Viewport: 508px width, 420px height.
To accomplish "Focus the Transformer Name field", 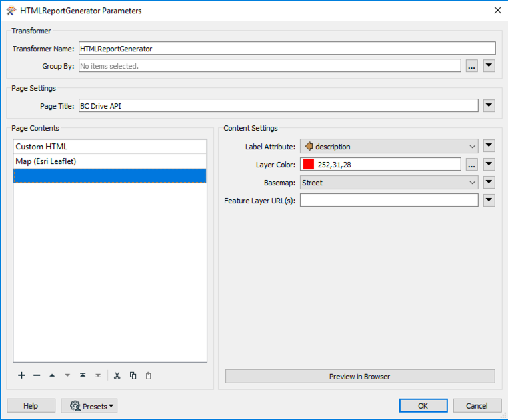I will point(287,48).
